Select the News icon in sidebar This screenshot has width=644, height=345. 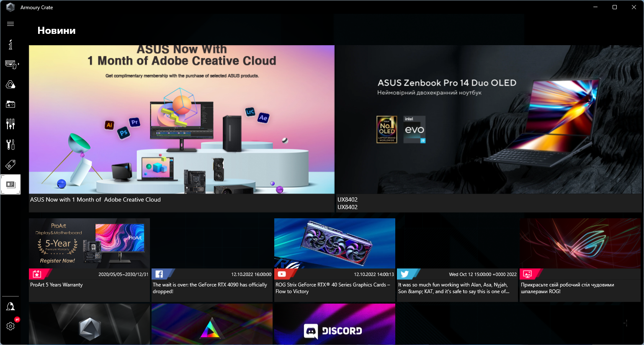tap(10, 184)
